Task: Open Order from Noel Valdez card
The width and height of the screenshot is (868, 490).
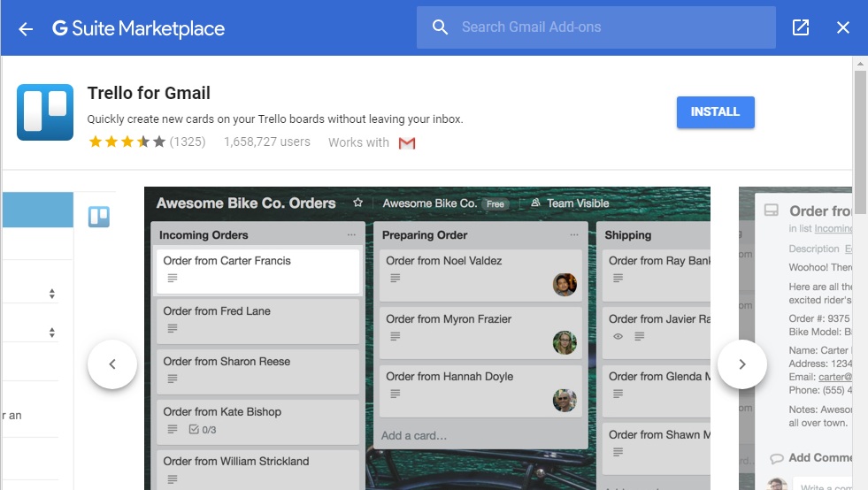Action: [x=480, y=275]
